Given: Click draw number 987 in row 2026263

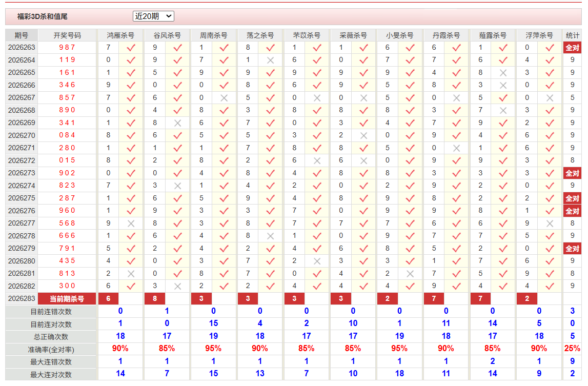Looking at the screenshot, I should [x=67, y=47].
